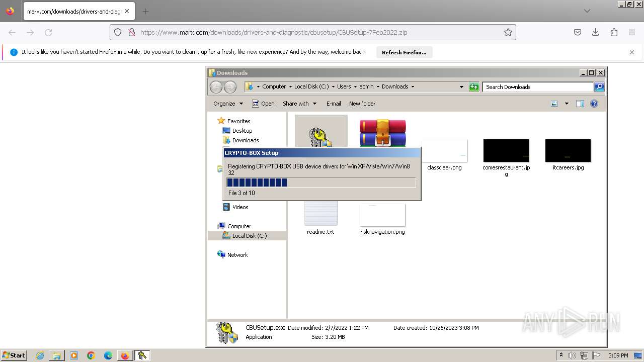Screen dimensions: 644x362
Task: Expand the address bar history dropdown
Action: coord(461,87)
